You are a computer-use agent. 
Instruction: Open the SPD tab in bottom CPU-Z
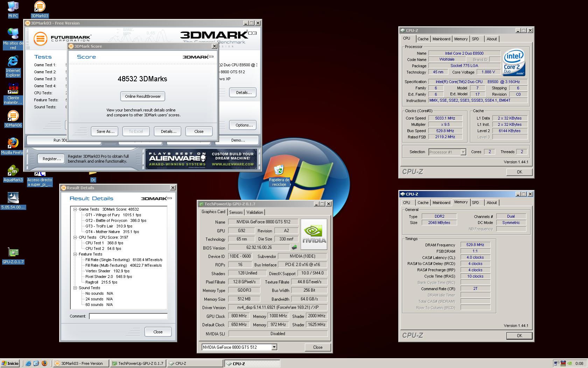(x=475, y=203)
